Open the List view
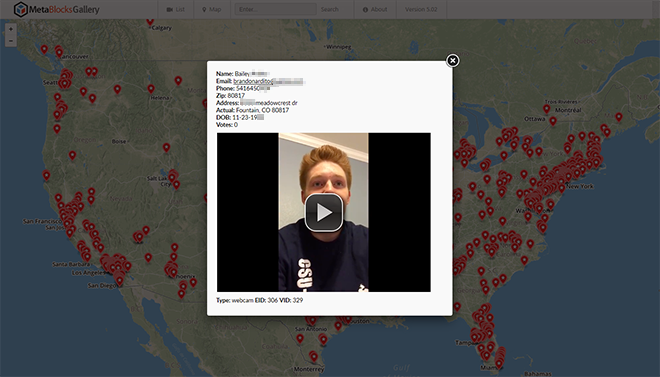Screen dimensions: 660x377 click(176, 9)
